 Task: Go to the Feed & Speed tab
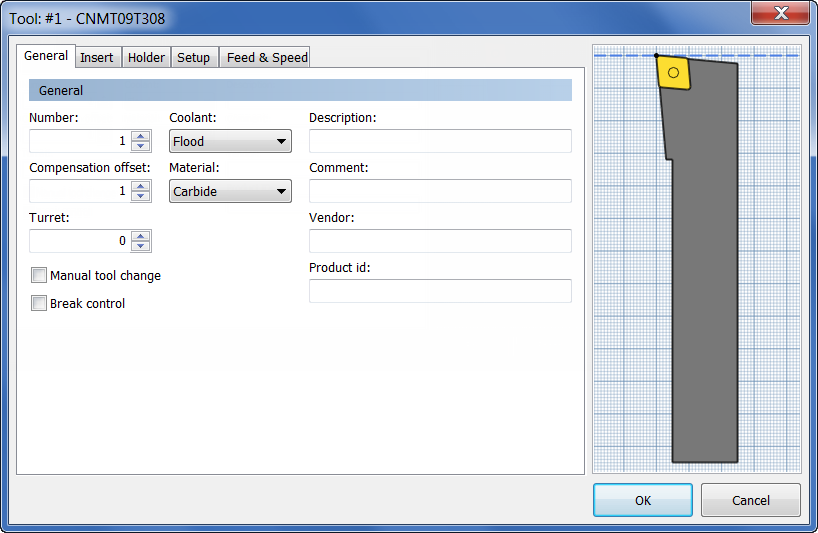[267, 57]
